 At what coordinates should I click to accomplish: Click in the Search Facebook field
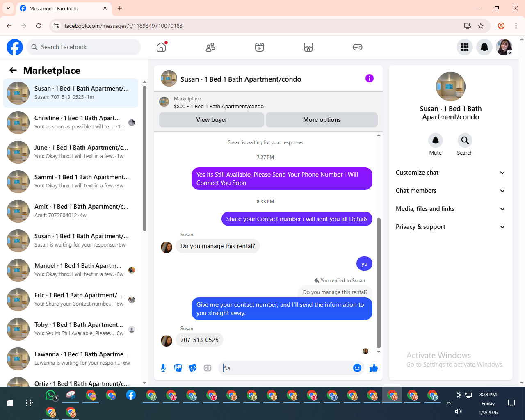[x=84, y=47]
